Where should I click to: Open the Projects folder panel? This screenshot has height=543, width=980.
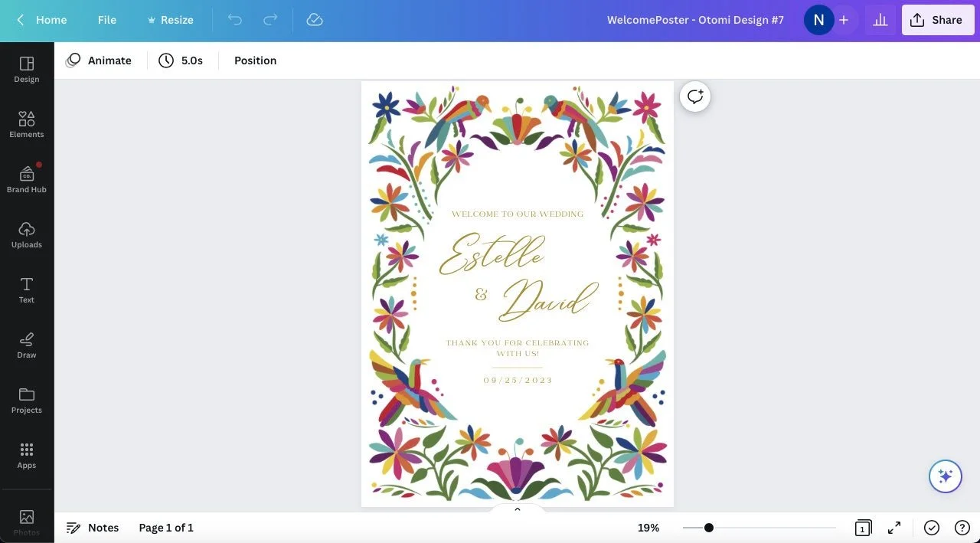(27, 401)
